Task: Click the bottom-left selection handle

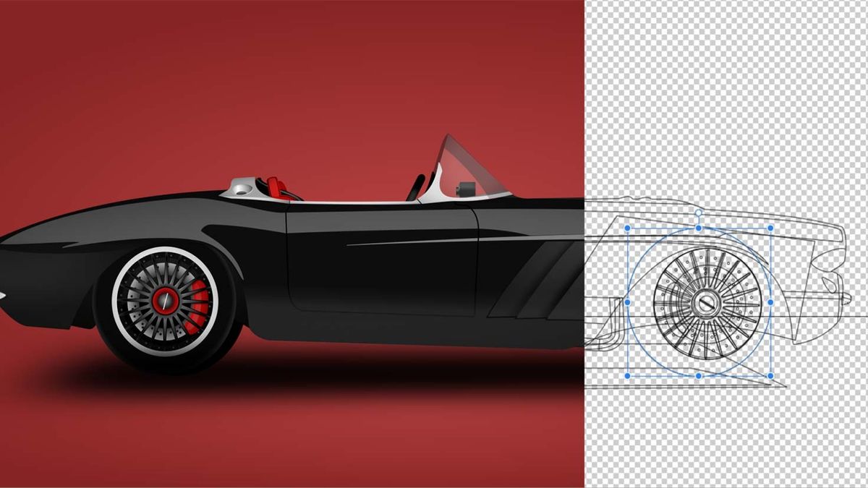Action: [x=629, y=375]
